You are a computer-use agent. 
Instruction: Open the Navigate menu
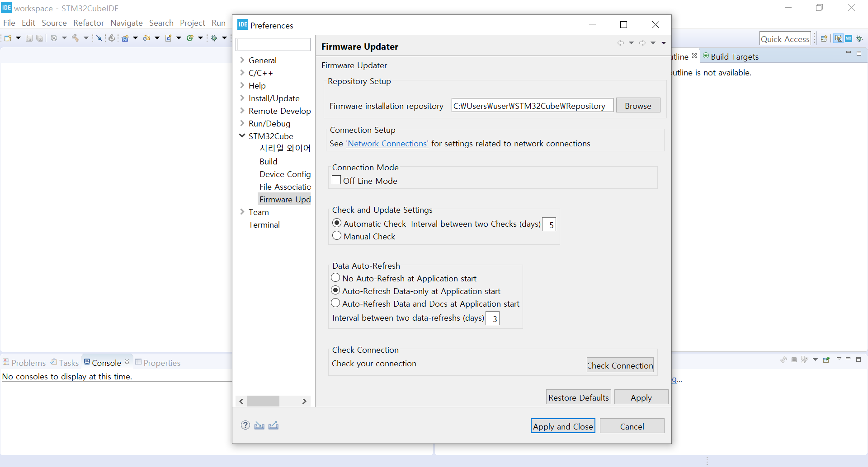tap(127, 23)
